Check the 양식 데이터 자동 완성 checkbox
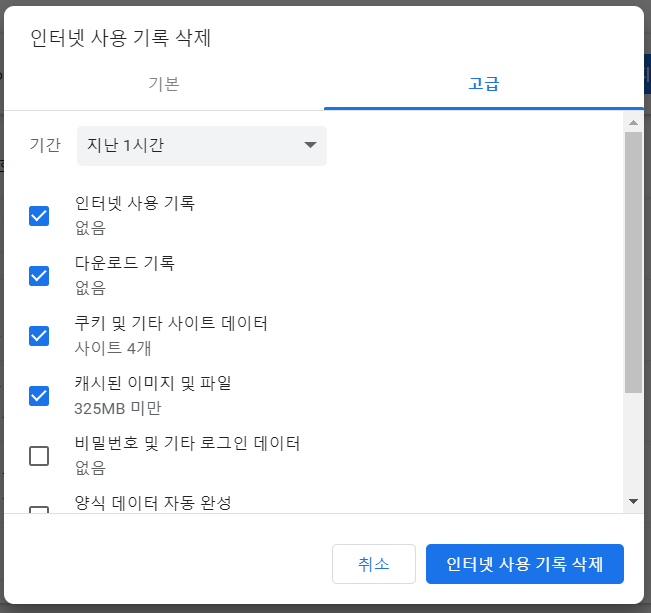651x613 pixels. 39,510
